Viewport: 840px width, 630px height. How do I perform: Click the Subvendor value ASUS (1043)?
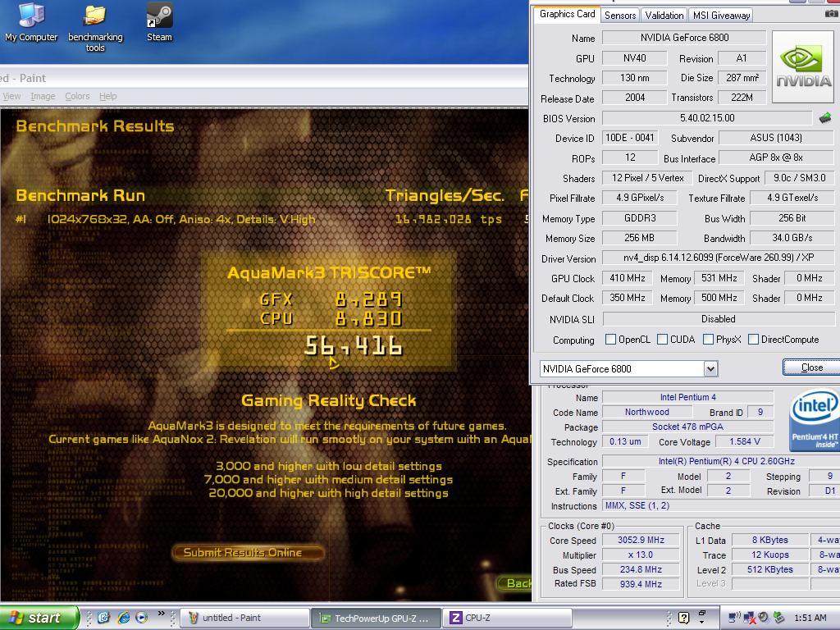[776, 138]
